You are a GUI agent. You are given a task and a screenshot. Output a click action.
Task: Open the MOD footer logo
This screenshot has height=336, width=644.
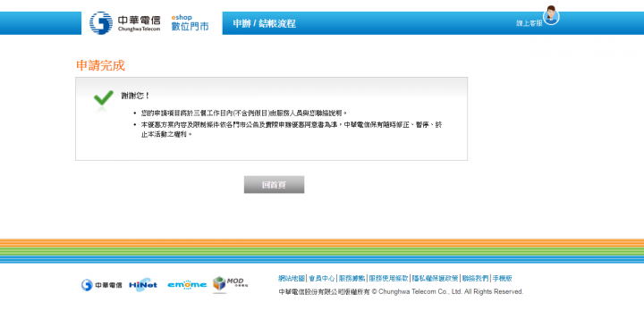tap(231, 284)
